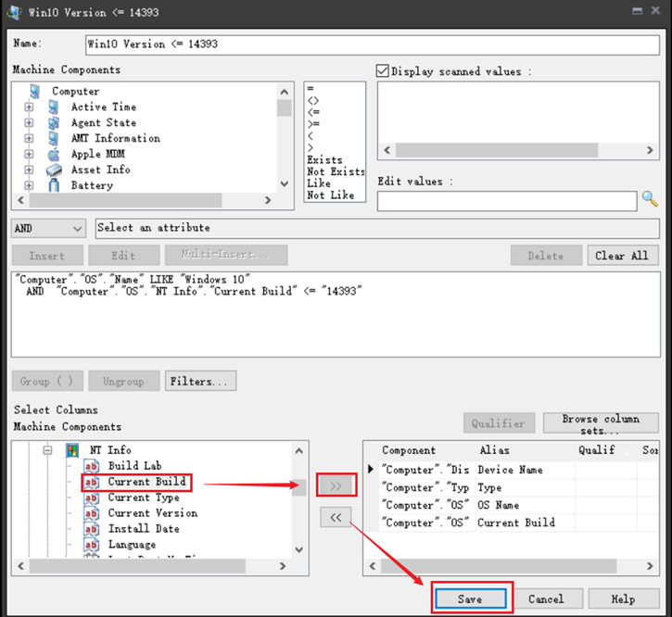
Task: Click the "Name" LIKE "Windows 10" query line
Action: point(133,280)
